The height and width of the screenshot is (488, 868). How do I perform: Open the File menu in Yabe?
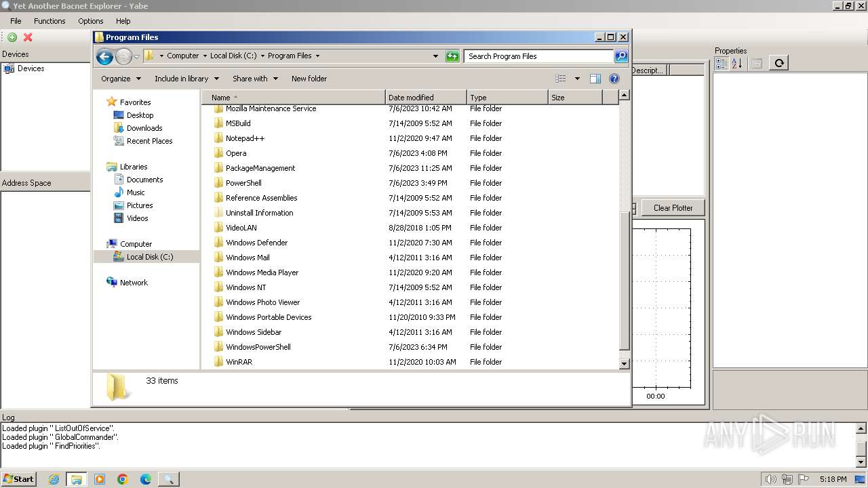[16, 21]
